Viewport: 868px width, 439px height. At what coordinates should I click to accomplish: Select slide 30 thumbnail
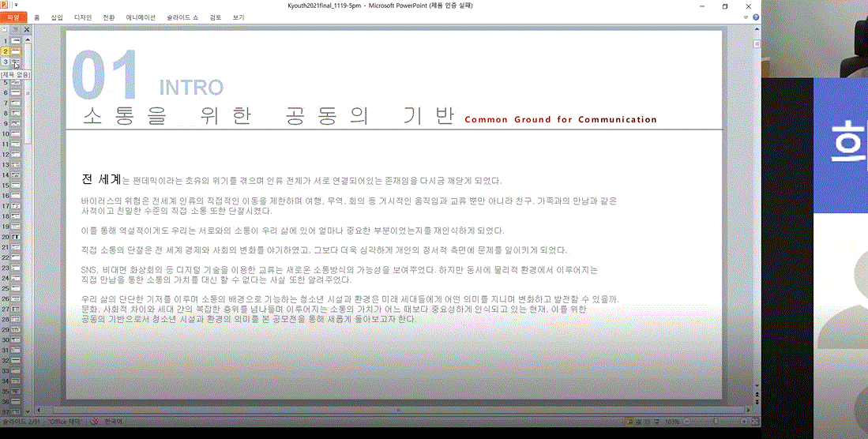[x=16, y=340]
